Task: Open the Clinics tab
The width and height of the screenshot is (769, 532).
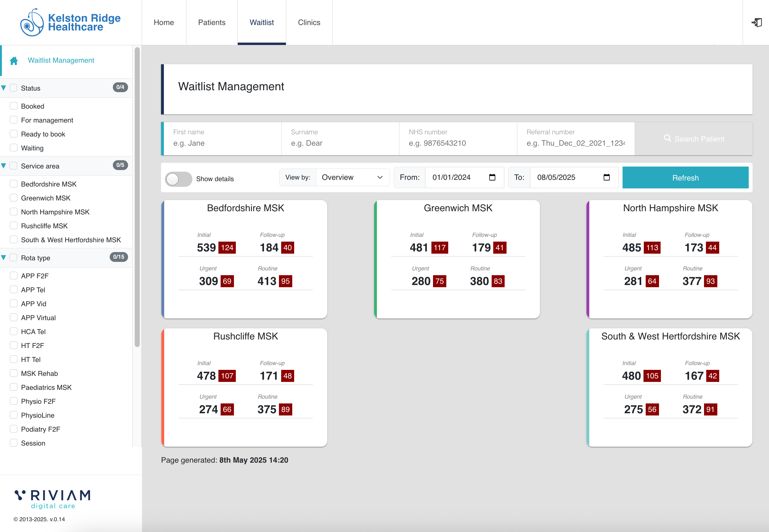Action: click(309, 23)
